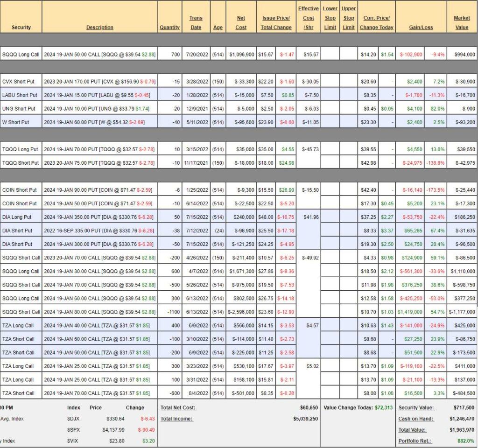The image size is (478, 448).
Task: Sort positions by Age header
Action: tap(218, 27)
